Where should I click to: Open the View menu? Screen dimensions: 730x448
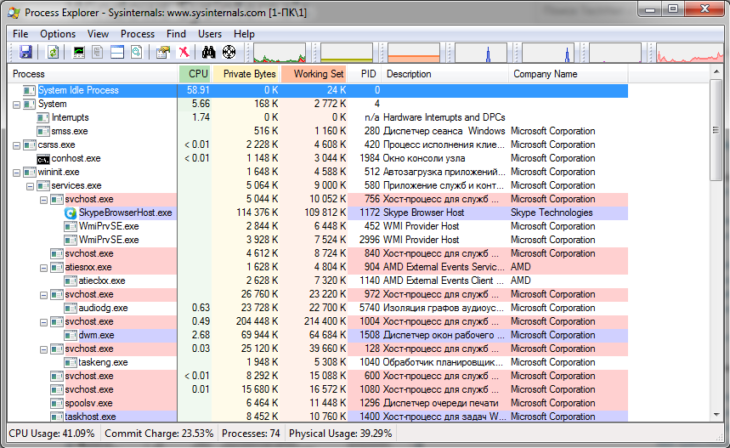(x=98, y=34)
